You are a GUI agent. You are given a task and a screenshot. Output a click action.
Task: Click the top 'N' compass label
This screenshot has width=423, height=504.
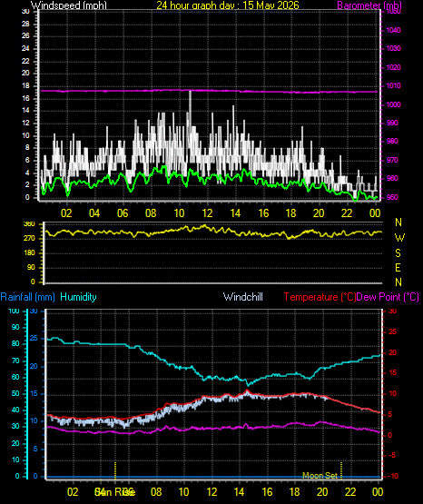click(398, 222)
